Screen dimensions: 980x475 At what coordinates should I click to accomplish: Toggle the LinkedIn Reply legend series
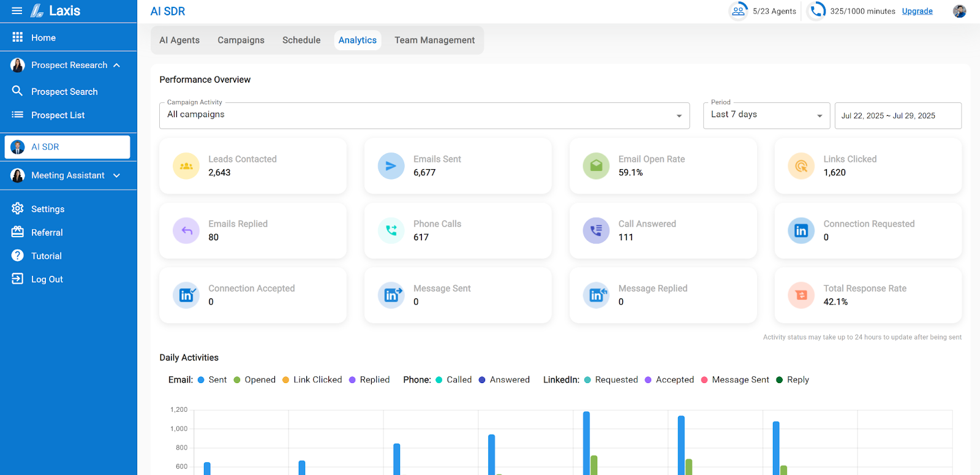tap(793, 380)
